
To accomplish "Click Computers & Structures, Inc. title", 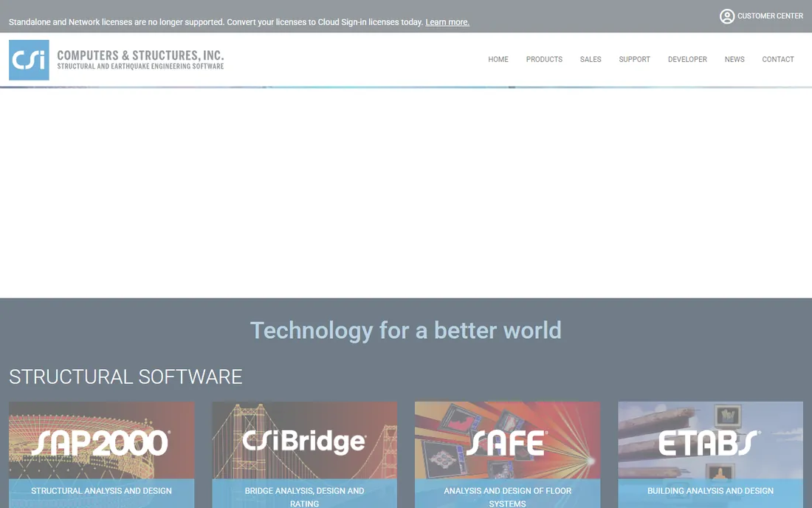I will pos(140,55).
